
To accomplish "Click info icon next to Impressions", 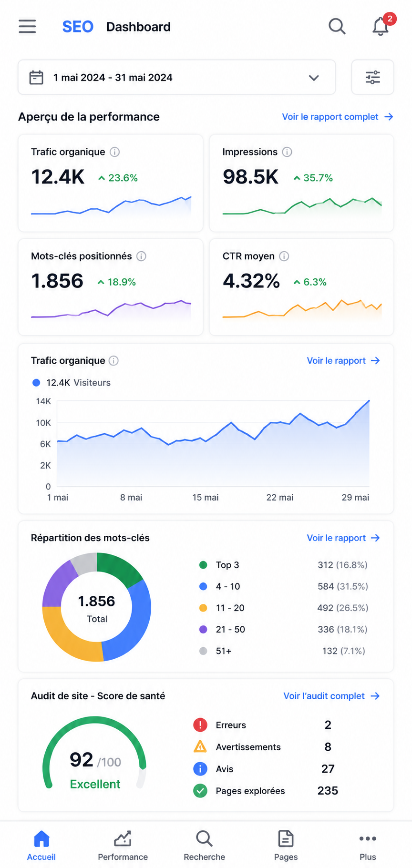I will pos(287,152).
